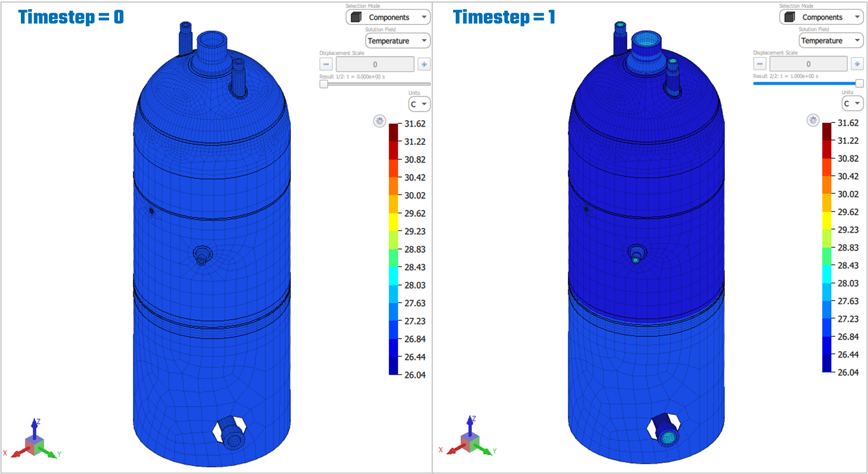The width and height of the screenshot is (868, 474).
Task: Click result time slider handle in Timestep 0 panel
Action: (324, 84)
